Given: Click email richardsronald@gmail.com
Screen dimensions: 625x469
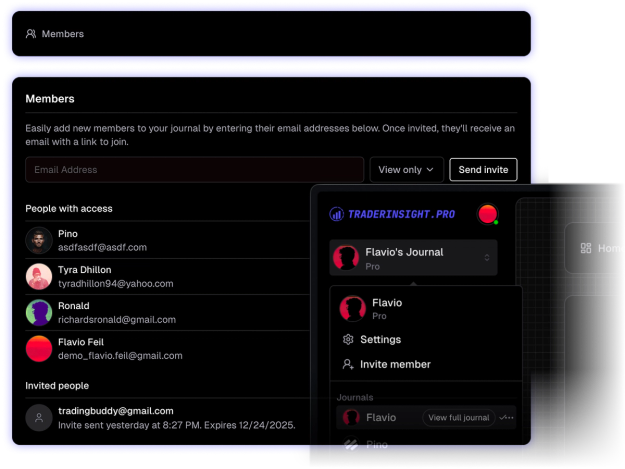Looking at the screenshot, I should [x=117, y=320].
